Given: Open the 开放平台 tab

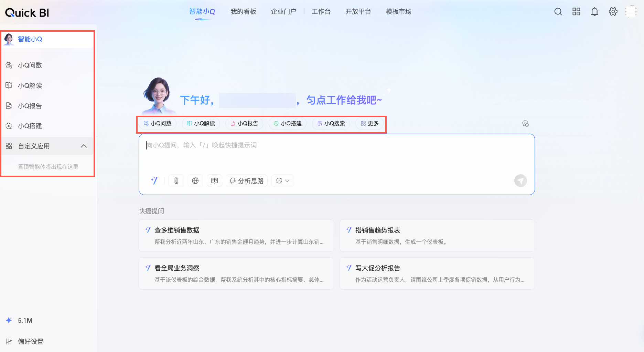Looking at the screenshot, I should [358, 12].
